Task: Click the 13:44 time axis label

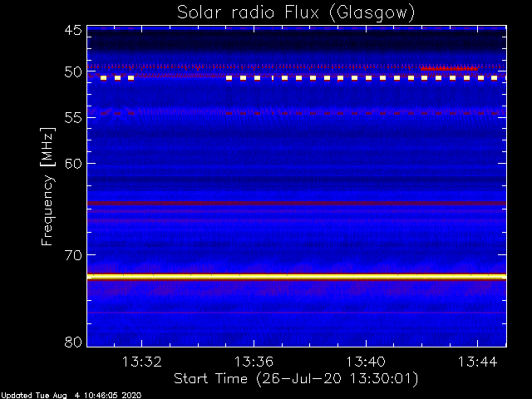Action: [477, 362]
